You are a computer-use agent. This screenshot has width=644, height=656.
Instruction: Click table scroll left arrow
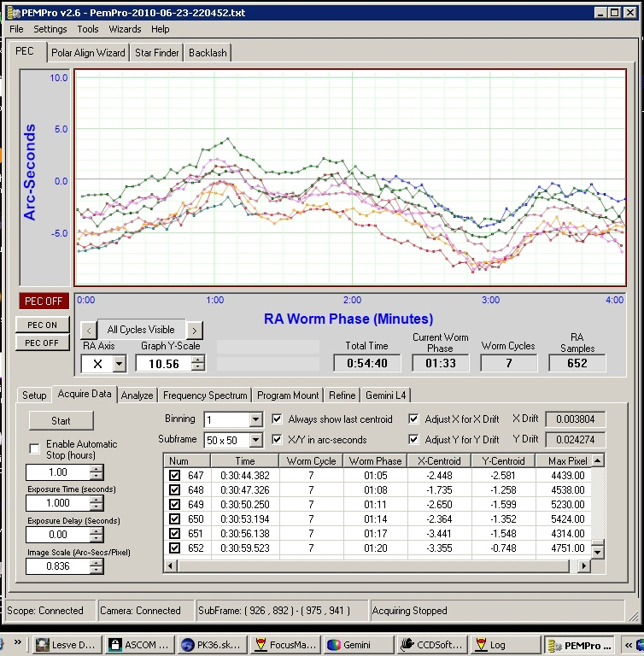[170, 566]
